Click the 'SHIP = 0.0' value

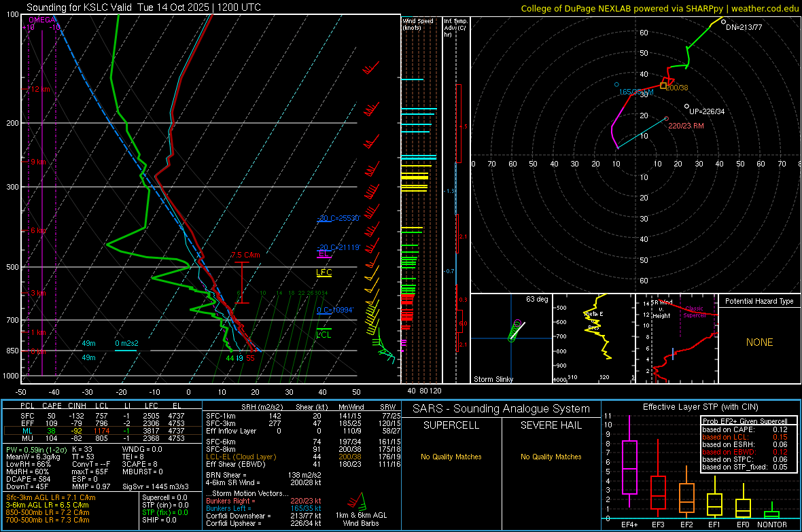(159, 520)
